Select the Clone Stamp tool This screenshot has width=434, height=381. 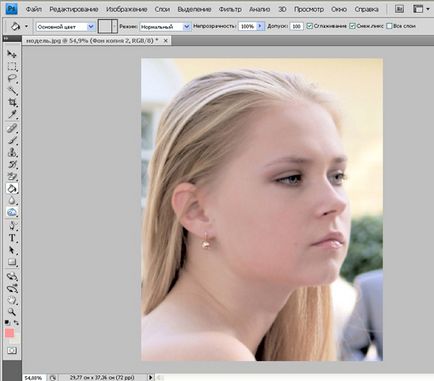12,153
